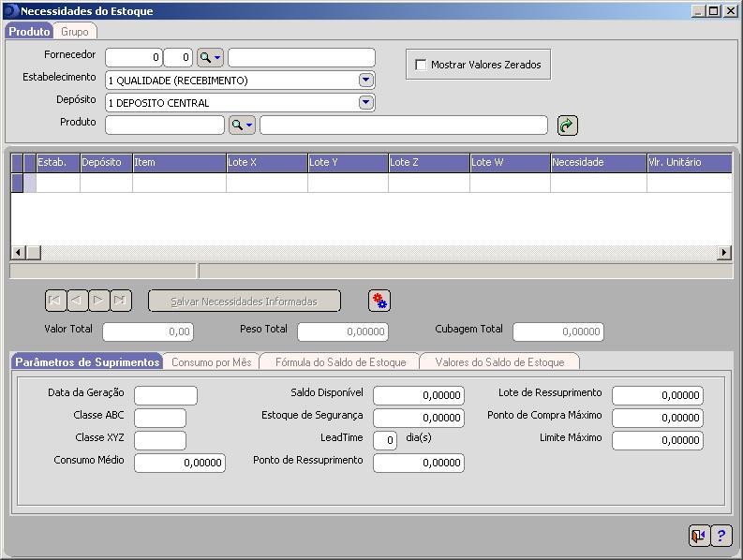Go to first record navigation arrow
The width and height of the screenshot is (743, 560).
[x=55, y=301]
